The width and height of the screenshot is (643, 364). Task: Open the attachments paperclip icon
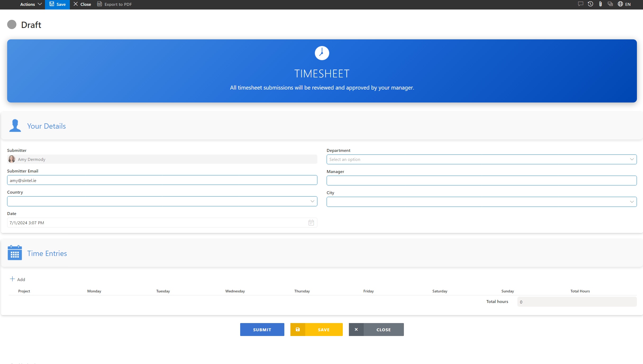[600, 4]
